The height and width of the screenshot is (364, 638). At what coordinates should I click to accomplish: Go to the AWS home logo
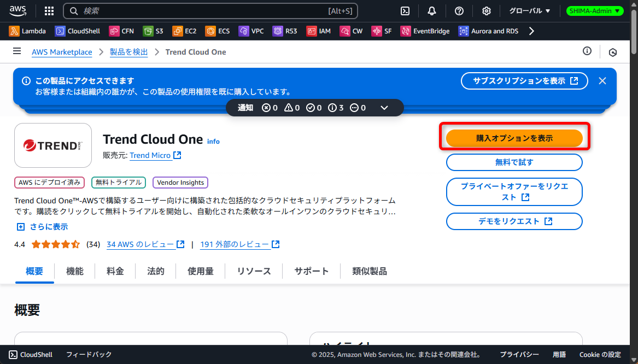(18, 11)
